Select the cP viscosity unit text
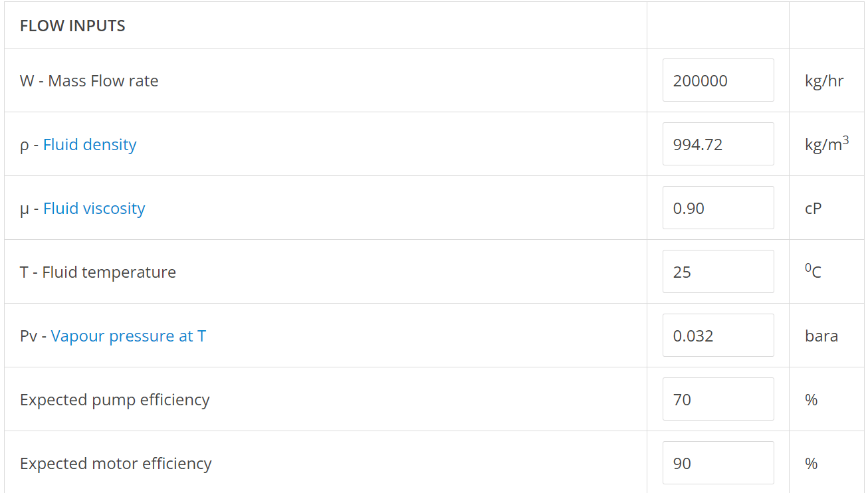The image size is (868, 493). pos(813,209)
